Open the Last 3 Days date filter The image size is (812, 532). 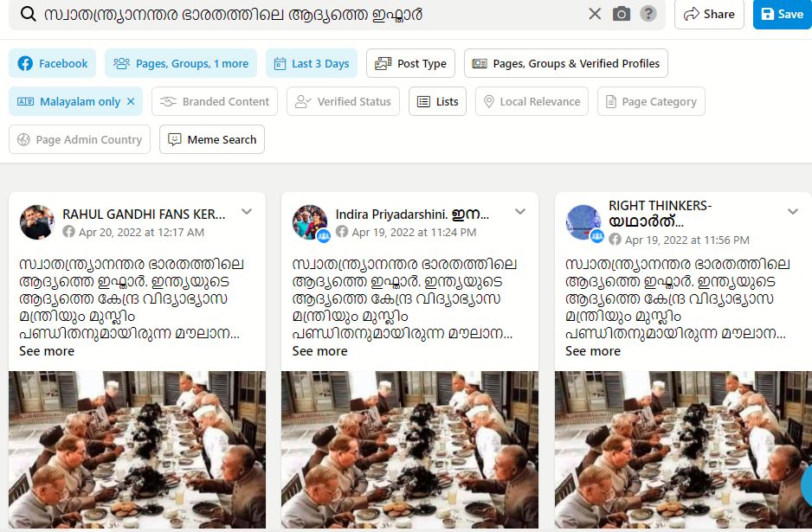[312, 63]
